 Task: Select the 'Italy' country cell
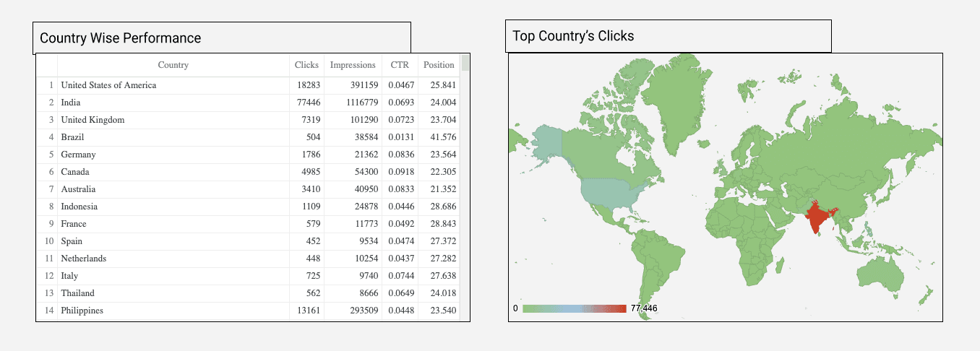tap(173, 276)
